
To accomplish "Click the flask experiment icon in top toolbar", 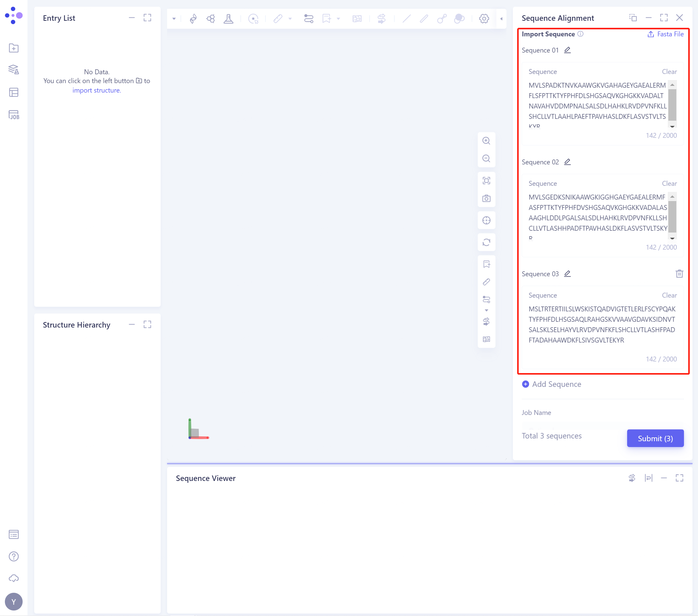I will tap(228, 18).
